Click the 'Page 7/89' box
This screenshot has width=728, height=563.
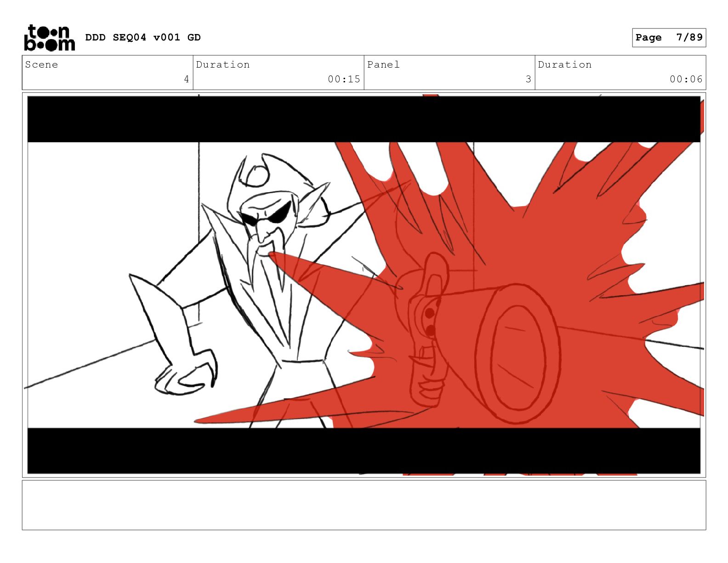[669, 38]
